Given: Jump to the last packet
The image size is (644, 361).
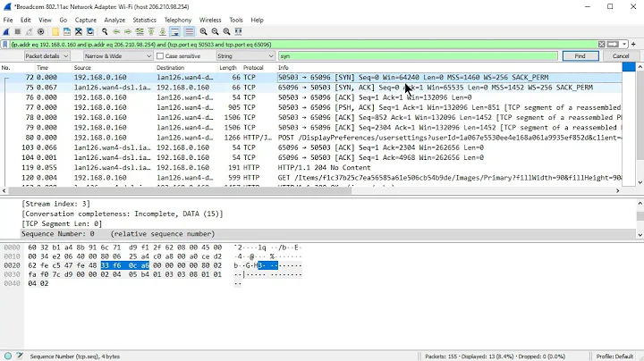Looking at the screenshot, I should tap(163, 31).
